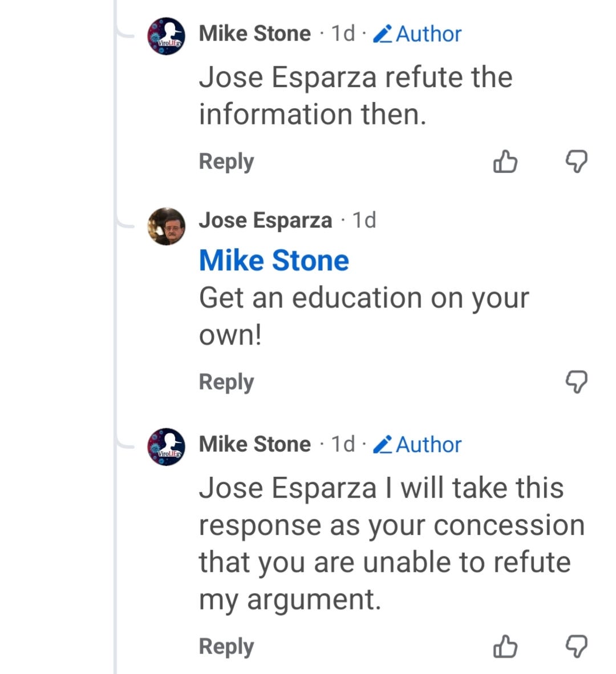Reply to Jose Esparza's 'Get an education' comment
Image resolution: width=616 pixels, height=674 pixels.
click(x=226, y=383)
